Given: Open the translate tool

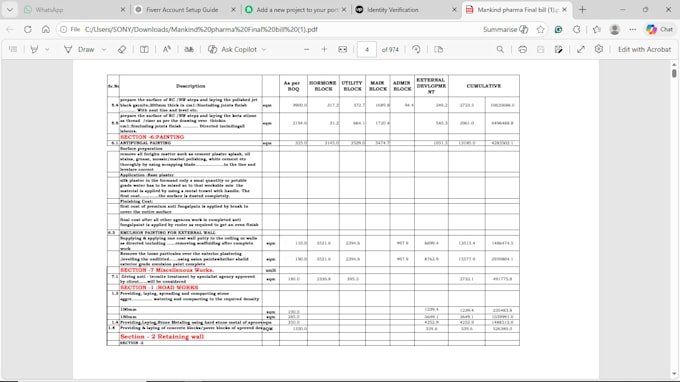Looking at the screenshot, I should (x=189, y=49).
